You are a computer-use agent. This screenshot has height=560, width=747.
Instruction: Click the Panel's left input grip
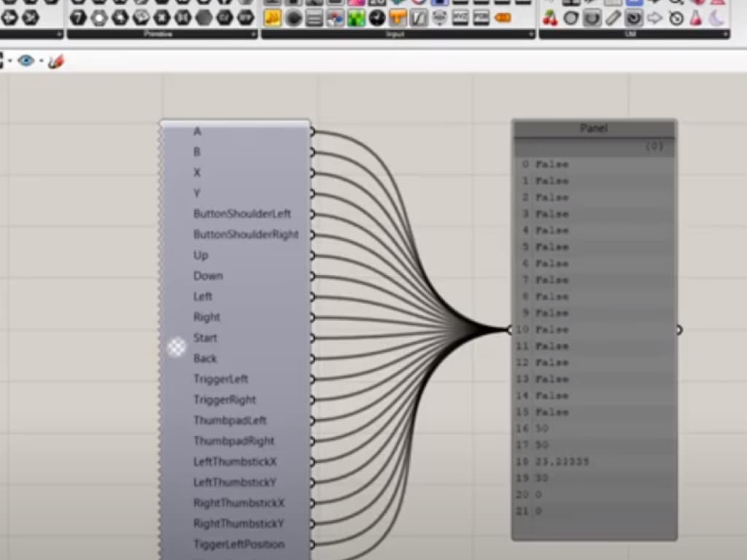coord(510,330)
